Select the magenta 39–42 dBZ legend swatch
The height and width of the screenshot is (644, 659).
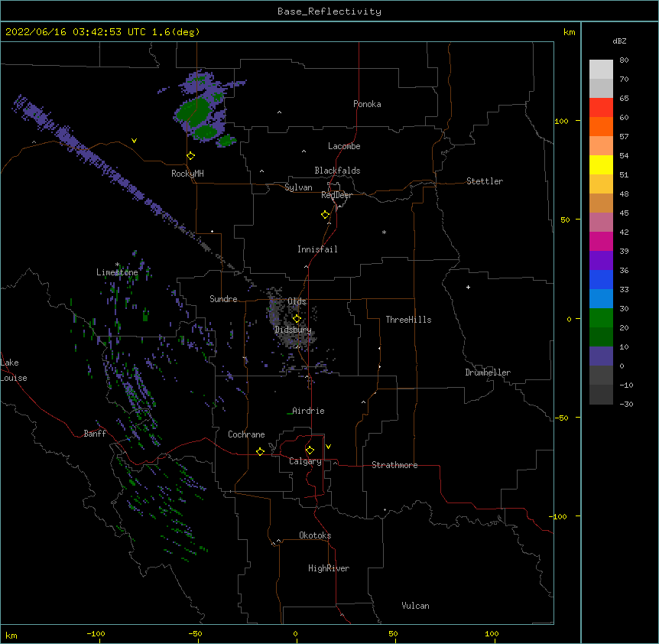[x=601, y=241]
